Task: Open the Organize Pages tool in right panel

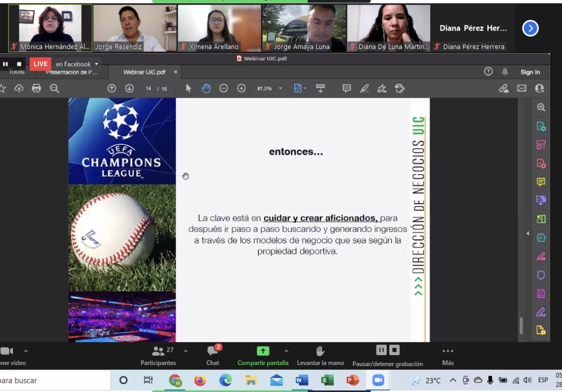Action: pyautogui.click(x=541, y=145)
